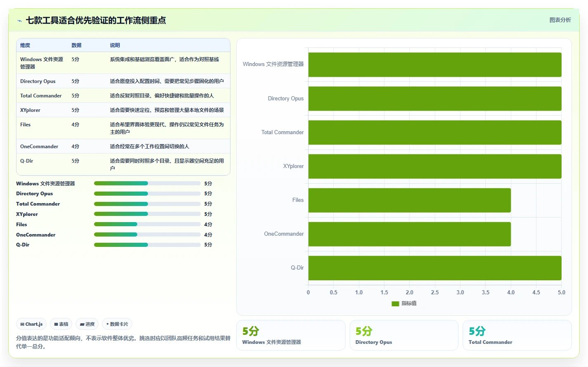Click the 说明 column header
The width and height of the screenshot is (588, 367).
[115, 45]
